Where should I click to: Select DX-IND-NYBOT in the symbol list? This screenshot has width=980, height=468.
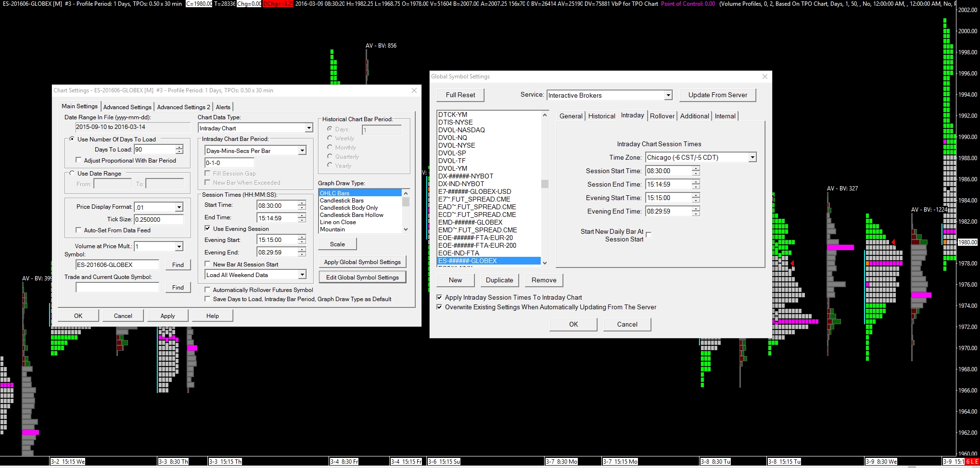461,184
